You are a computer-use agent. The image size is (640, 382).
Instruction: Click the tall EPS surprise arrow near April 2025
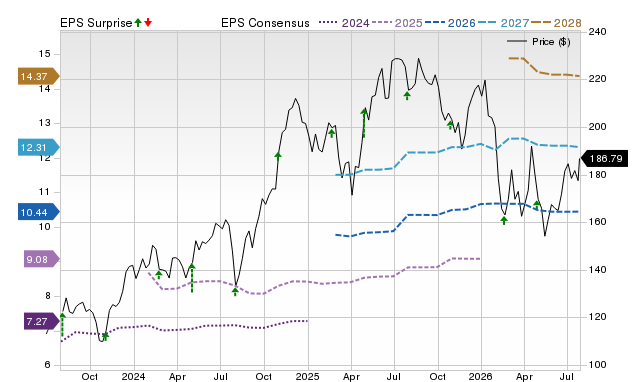(x=364, y=122)
